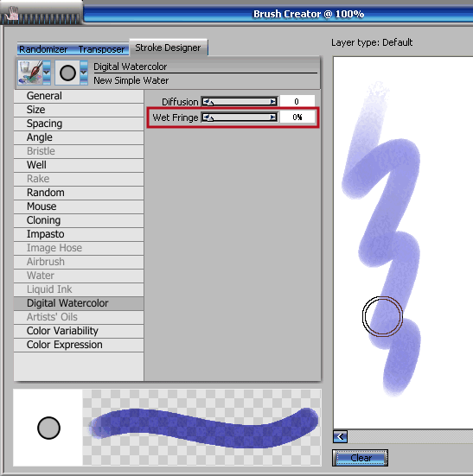Click the Diffusion slider left arrow
The width and height of the screenshot is (473, 476).
click(205, 101)
